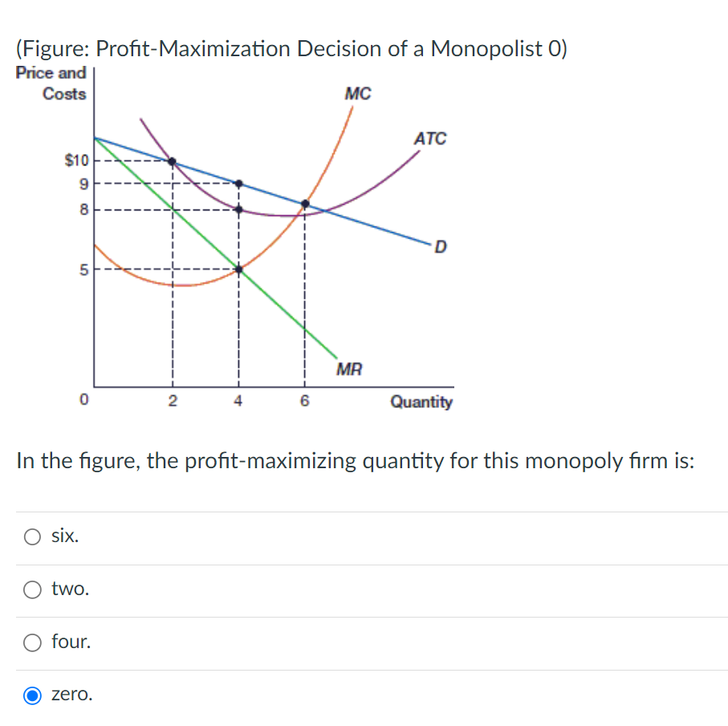Viewport: 728px width, 726px height.
Task: Click the MR curve label
Action: 348,369
